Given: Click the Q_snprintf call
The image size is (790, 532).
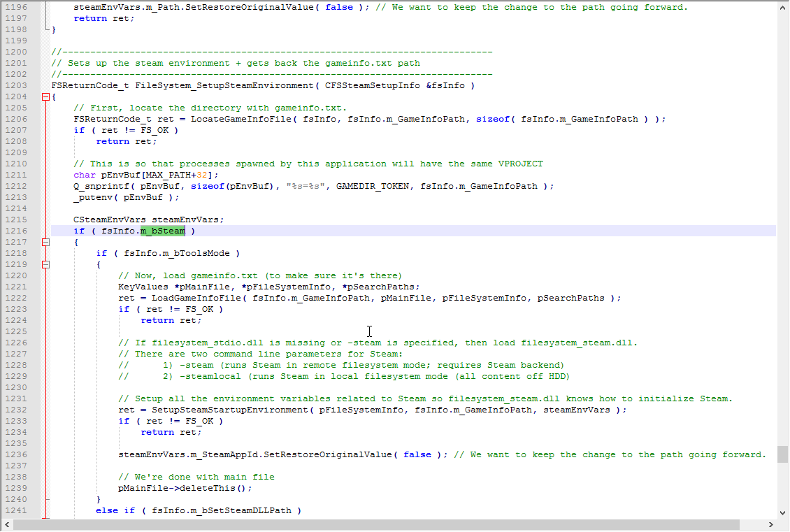Looking at the screenshot, I should (x=101, y=187).
